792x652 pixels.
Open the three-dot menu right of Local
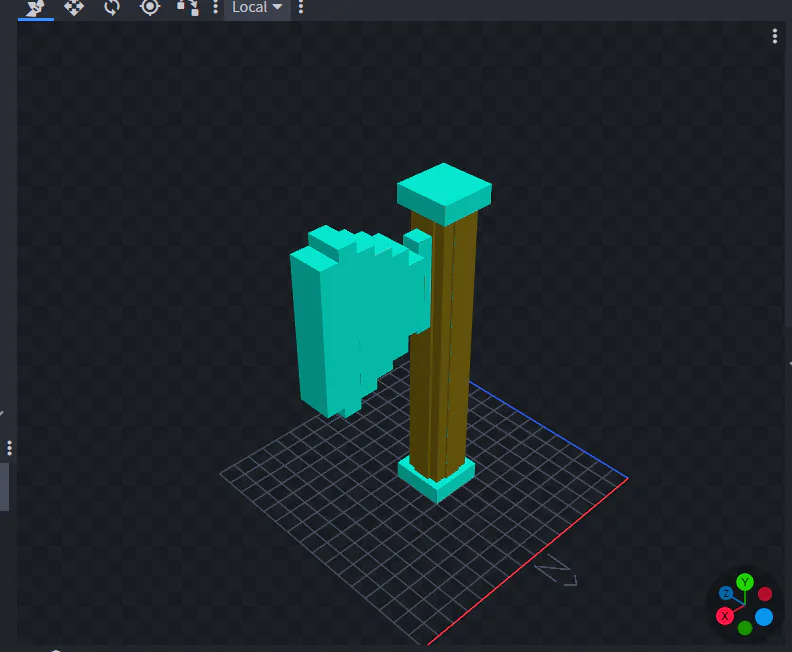301,7
